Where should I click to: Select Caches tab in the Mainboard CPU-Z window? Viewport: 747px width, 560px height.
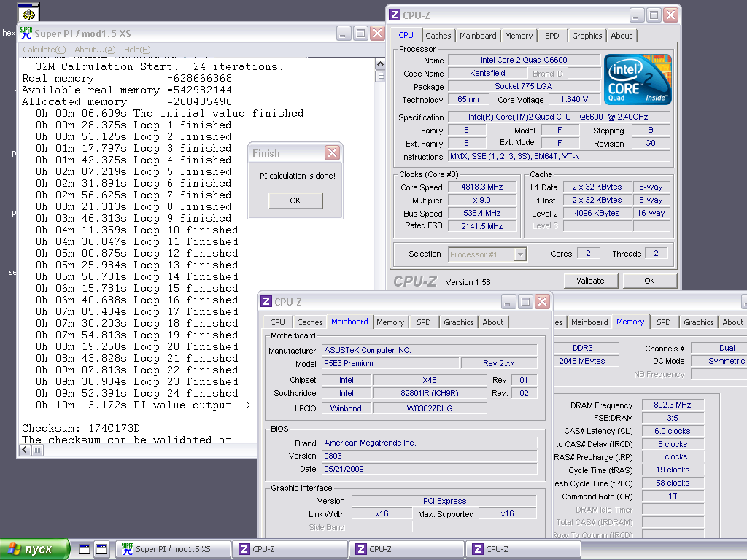309,322
